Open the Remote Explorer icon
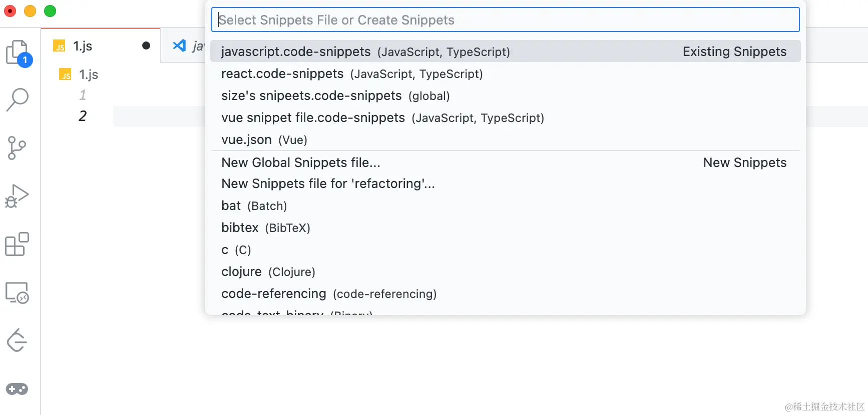The height and width of the screenshot is (415, 868). click(17, 292)
